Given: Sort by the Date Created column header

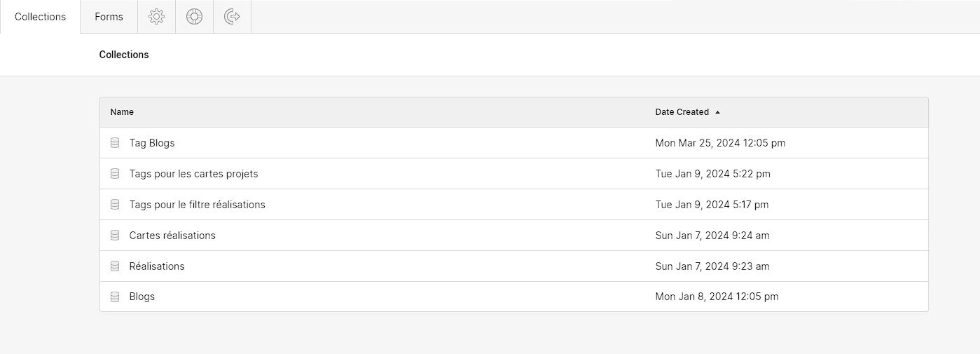Looking at the screenshot, I should tap(682, 112).
